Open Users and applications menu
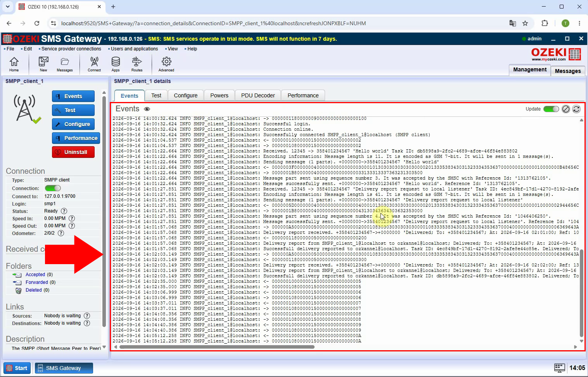This screenshot has width=588, height=377. click(x=135, y=49)
